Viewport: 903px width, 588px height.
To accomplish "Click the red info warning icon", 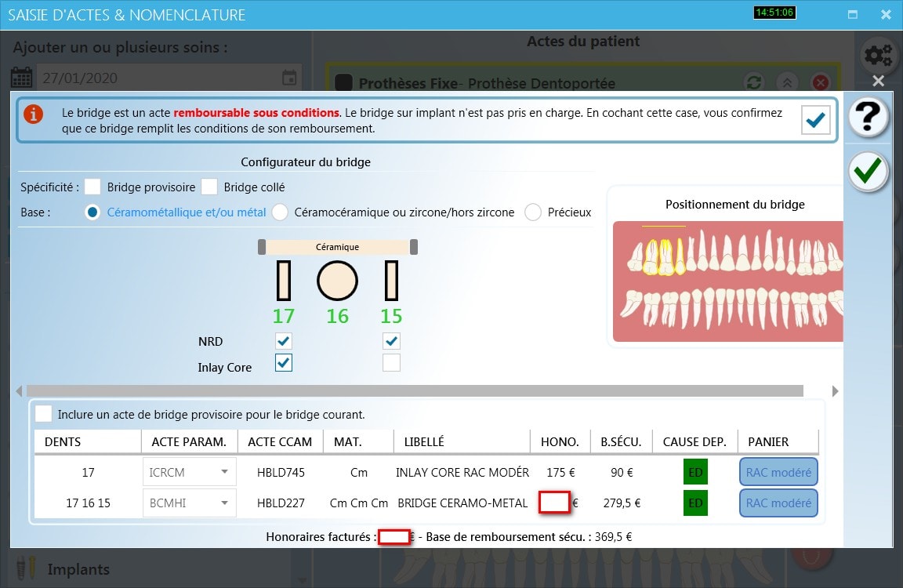I will (x=34, y=114).
